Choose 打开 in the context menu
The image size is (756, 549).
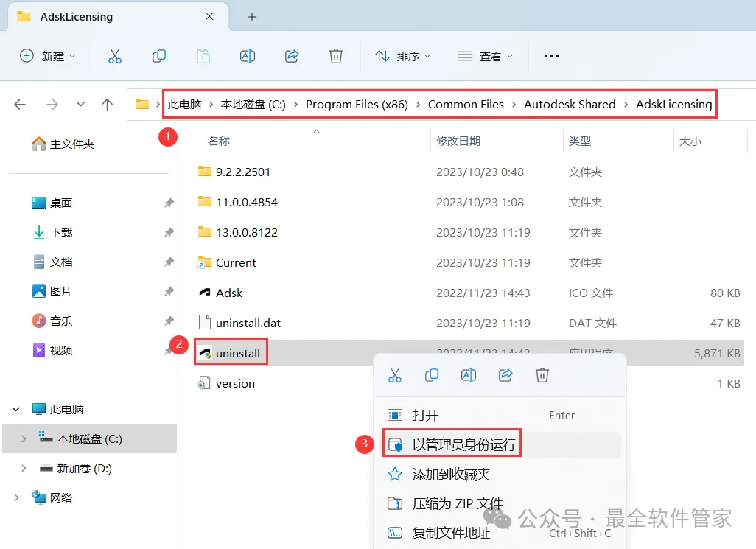click(500, 415)
